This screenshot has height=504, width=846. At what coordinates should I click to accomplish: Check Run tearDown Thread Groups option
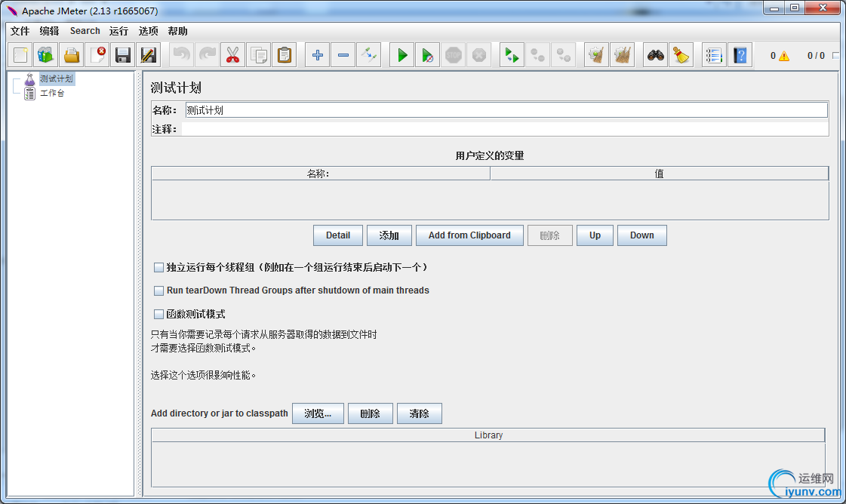[158, 290]
